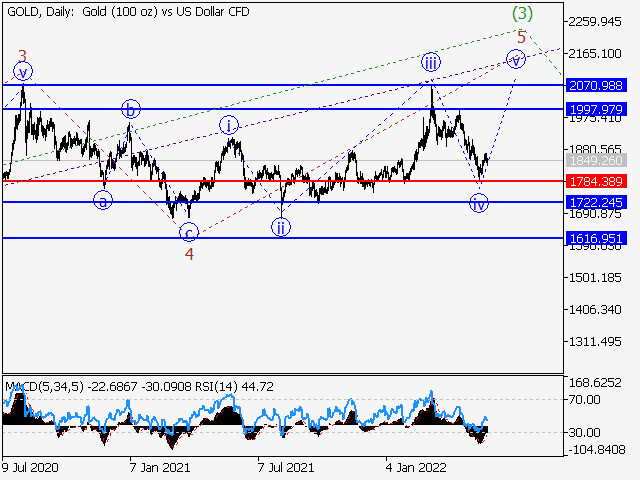Select the red wave 5 label
Screen dimensions: 640x480
pos(521,37)
